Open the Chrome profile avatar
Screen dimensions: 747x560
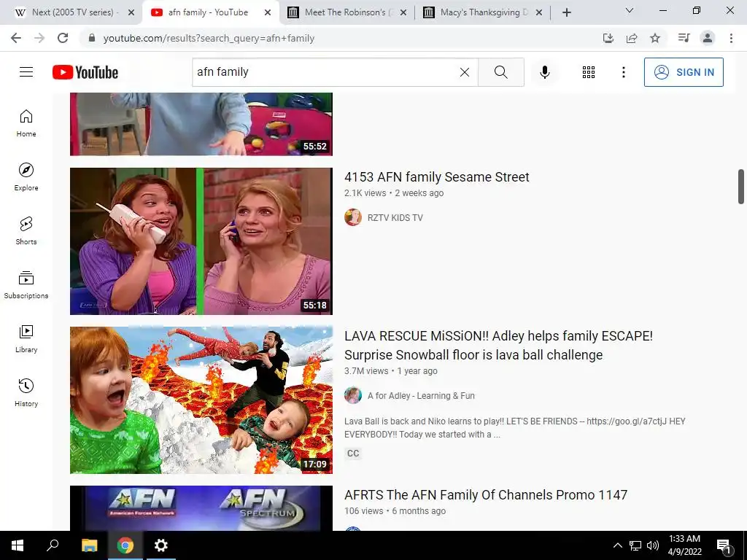pyautogui.click(x=708, y=38)
